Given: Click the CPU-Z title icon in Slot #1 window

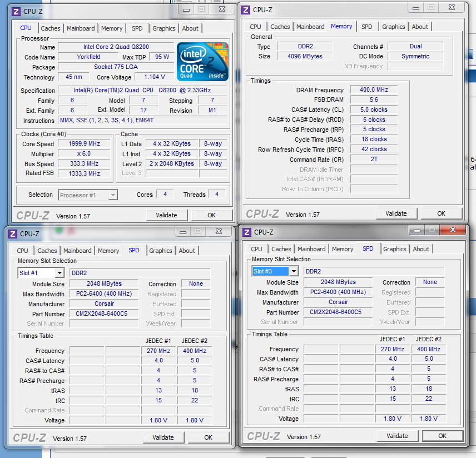Looking at the screenshot, I should click(12, 234).
